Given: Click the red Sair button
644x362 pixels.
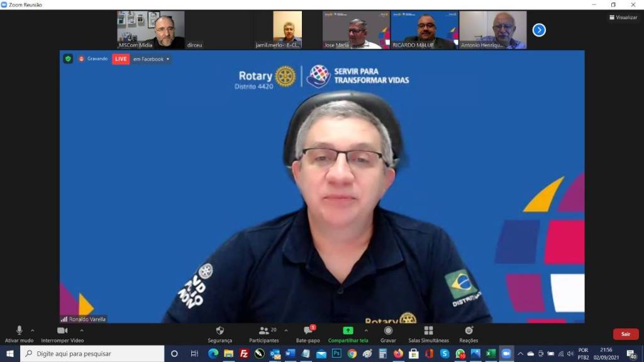Looking at the screenshot, I should point(625,334).
